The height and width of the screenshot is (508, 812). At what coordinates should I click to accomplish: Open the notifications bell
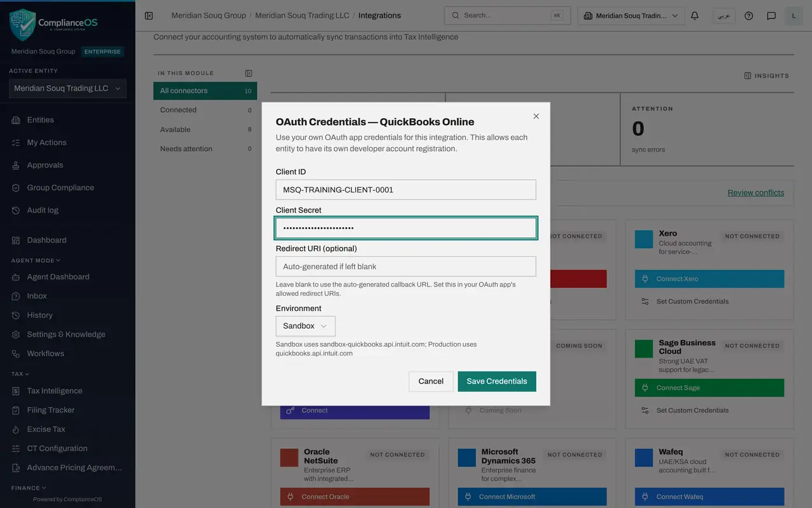tap(695, 16)
